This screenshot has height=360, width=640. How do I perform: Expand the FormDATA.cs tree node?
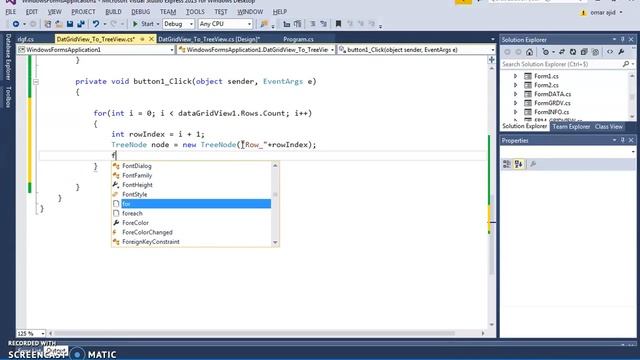coord(516,94)
